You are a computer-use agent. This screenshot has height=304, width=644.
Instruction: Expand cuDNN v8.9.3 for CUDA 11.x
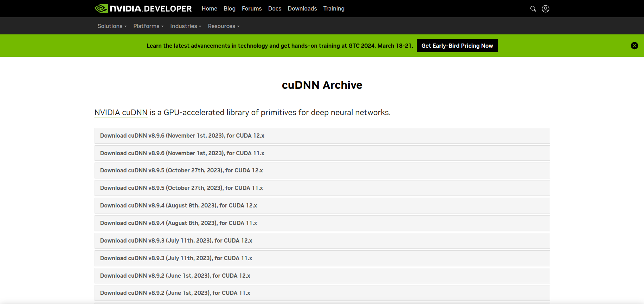(322, 258)
